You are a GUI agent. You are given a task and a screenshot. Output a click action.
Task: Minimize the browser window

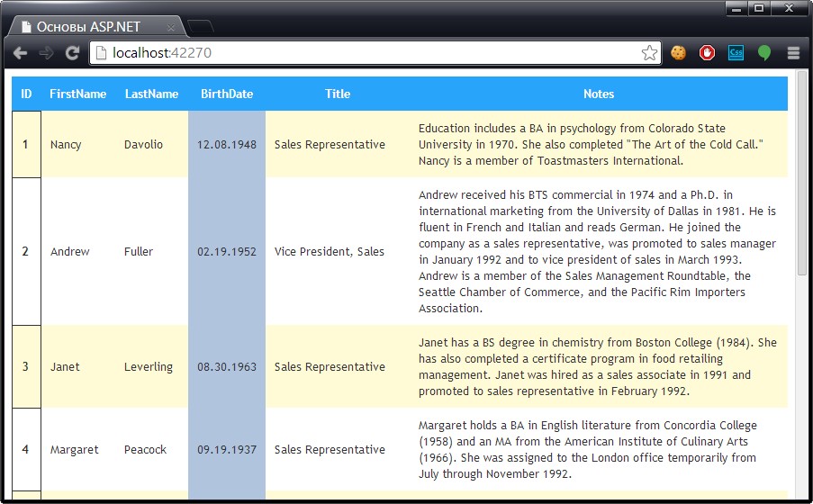[736, 8]
